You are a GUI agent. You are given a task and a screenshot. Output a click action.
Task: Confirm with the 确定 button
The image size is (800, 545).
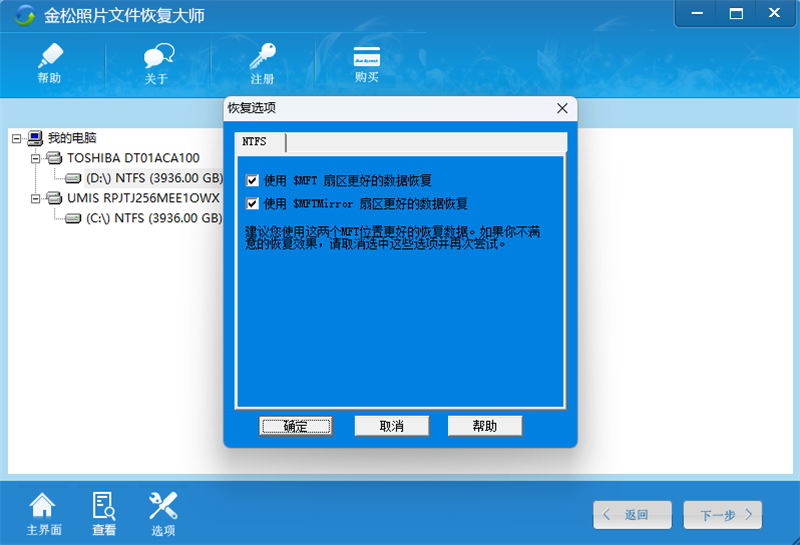click(296, 426)
